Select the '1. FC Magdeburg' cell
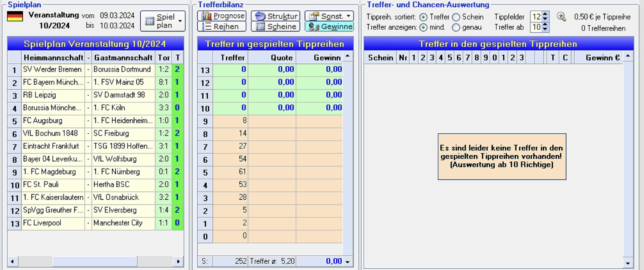This screenshot has width=644, height=270. [53, 172]
